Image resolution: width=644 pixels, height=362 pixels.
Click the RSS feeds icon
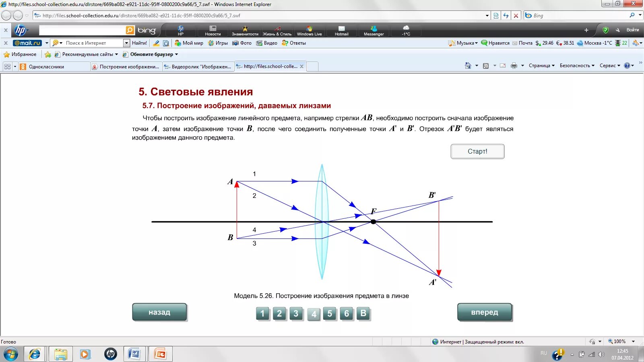coord(486,66)
